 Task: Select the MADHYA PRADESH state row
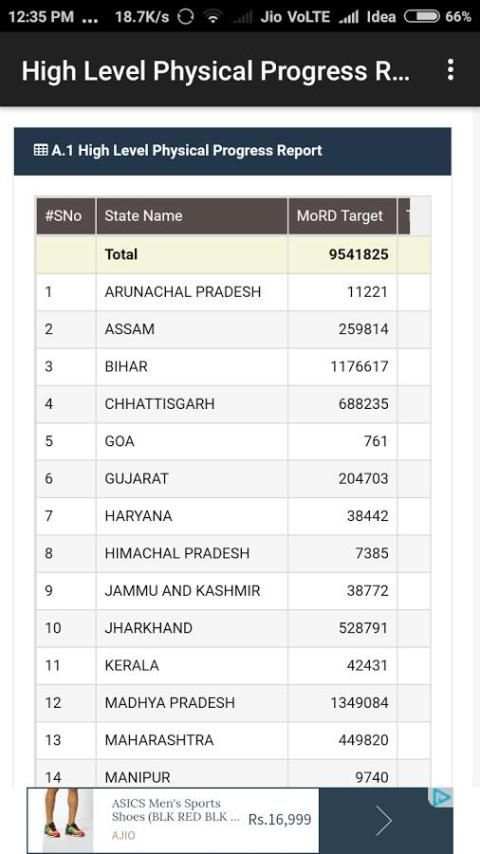[233, 703]
